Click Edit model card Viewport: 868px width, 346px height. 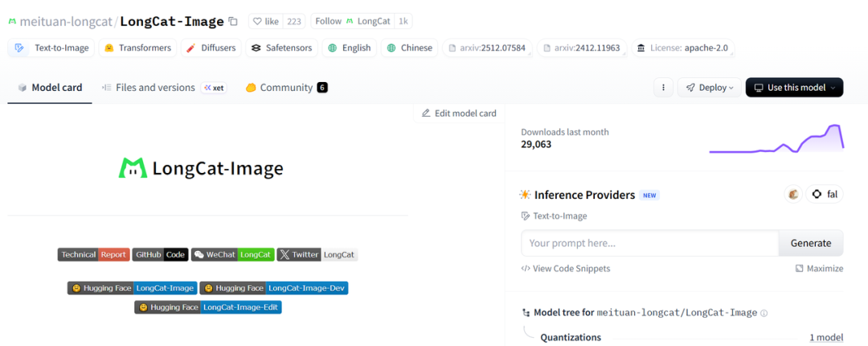coord(459,113)
